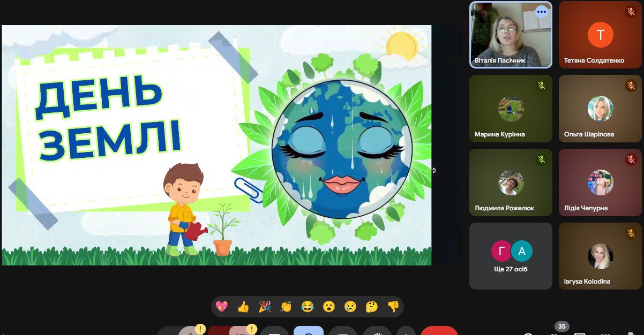The width and height of the screenshot is (644, 335).
Task: Send the thinking face reaction
Action: (372, 307)
